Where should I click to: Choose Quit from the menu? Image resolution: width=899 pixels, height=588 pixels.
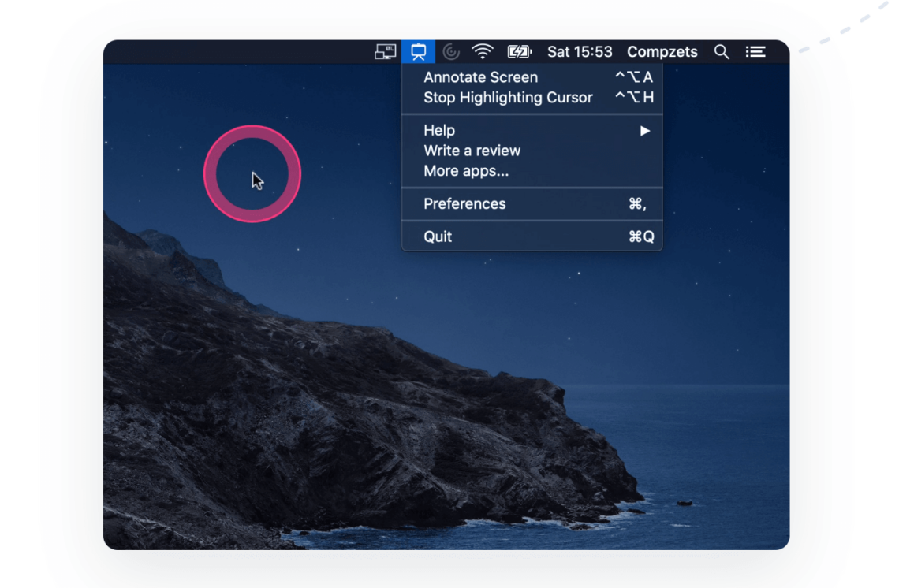tap(437, 236)
